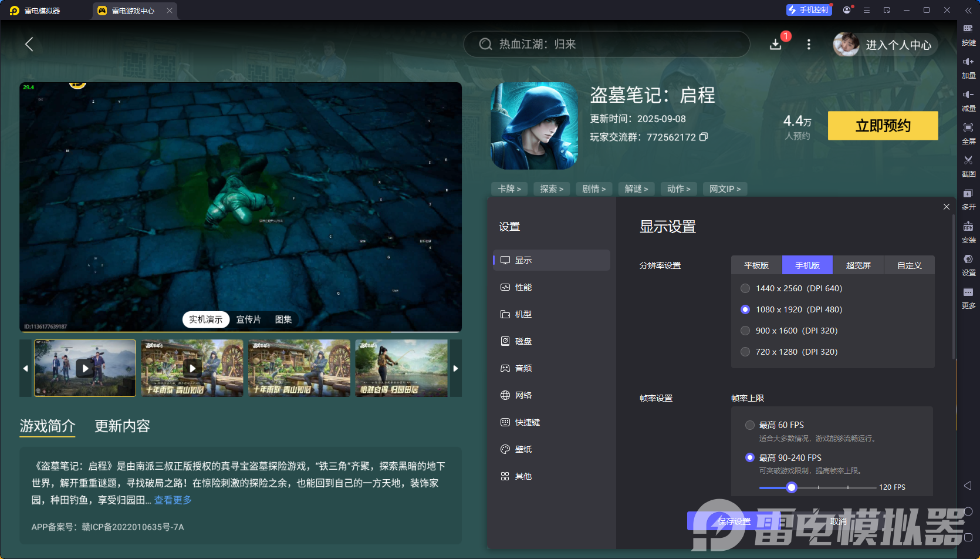This screenshot has width=980, height=559.
Task: Select the 悟默自得 归园田居 thumbnail
Action: coord(401,368)
